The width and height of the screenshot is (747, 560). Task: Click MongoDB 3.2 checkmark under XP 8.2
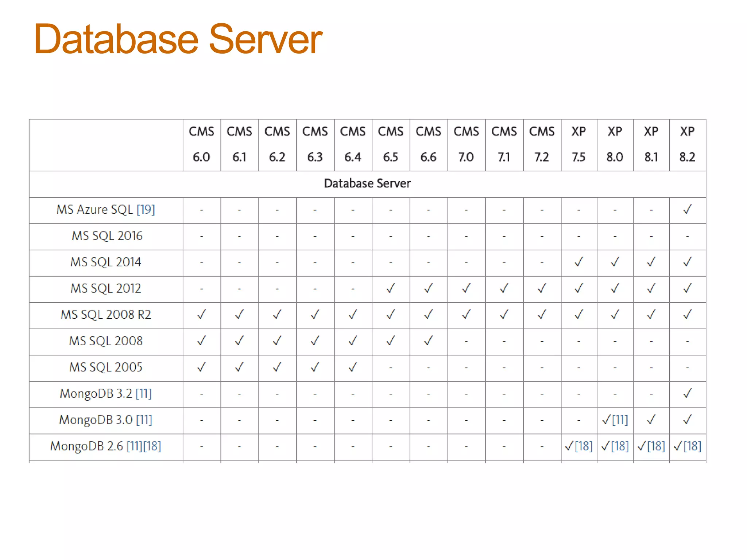pos(688,394)
